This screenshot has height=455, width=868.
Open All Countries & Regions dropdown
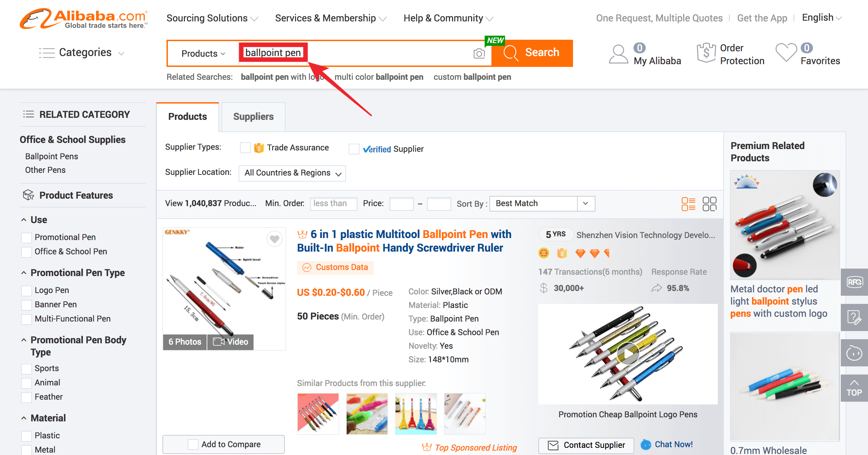pyautogui.click(x=292, y=173)
